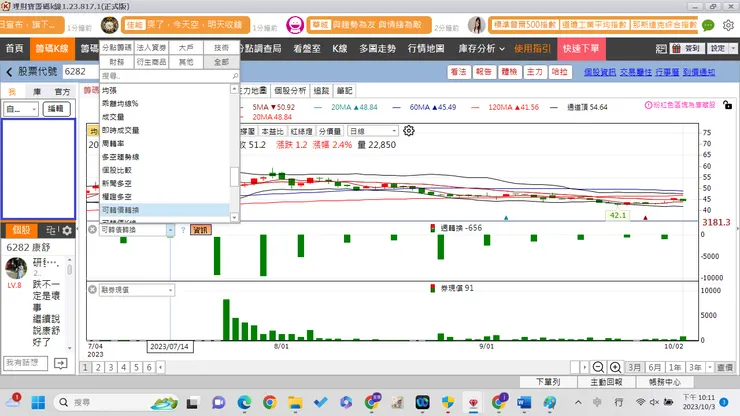Click the 股票代號 input showing 6282
This screenshot has height=416, width=740.
pyautogui.click(x=80, y=72)
